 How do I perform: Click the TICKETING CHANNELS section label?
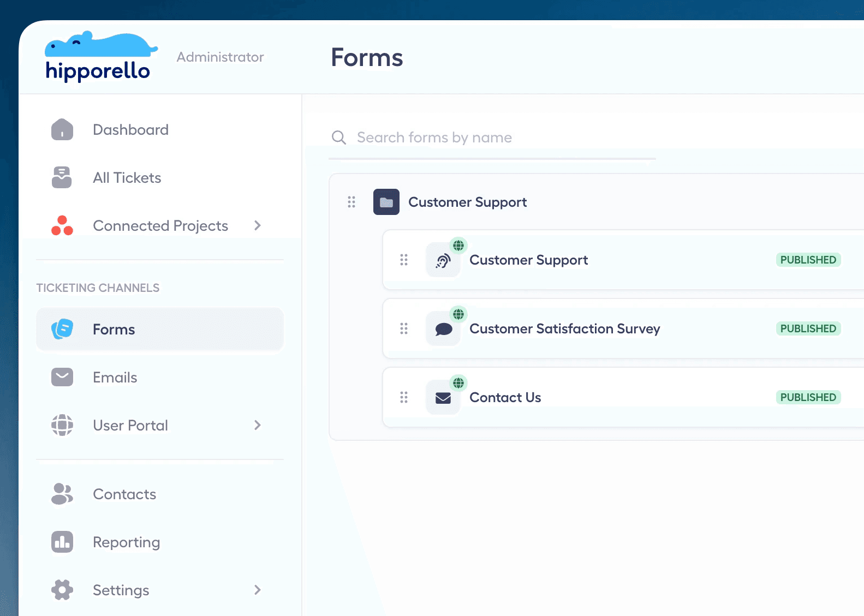click(x=98, y=288)
